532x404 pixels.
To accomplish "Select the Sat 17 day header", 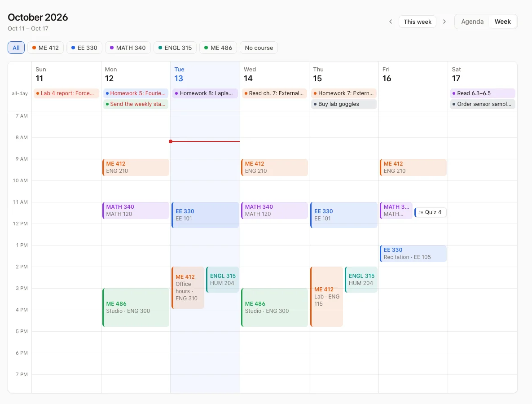I will (483, 74).
